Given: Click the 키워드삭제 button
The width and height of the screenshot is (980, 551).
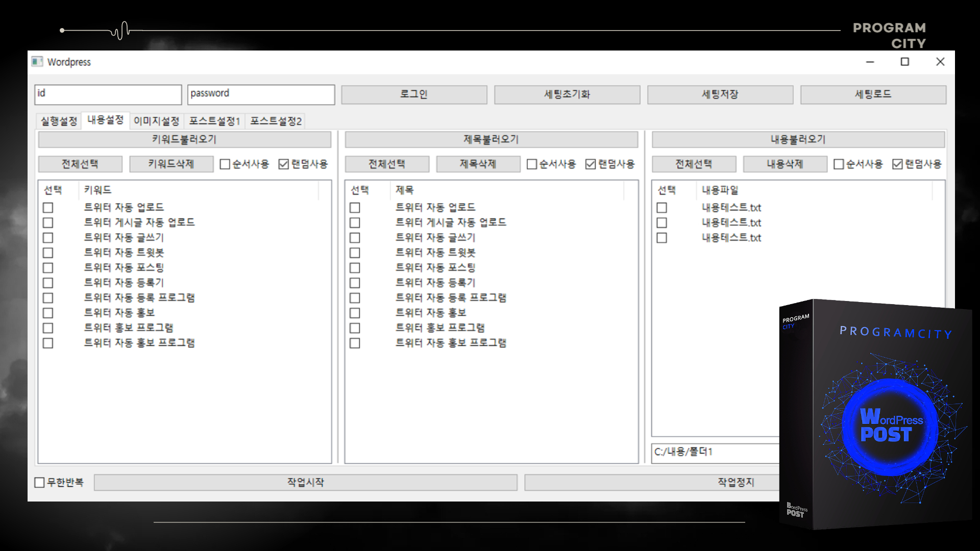Looking at the screenshot, I should coord(171,164).
